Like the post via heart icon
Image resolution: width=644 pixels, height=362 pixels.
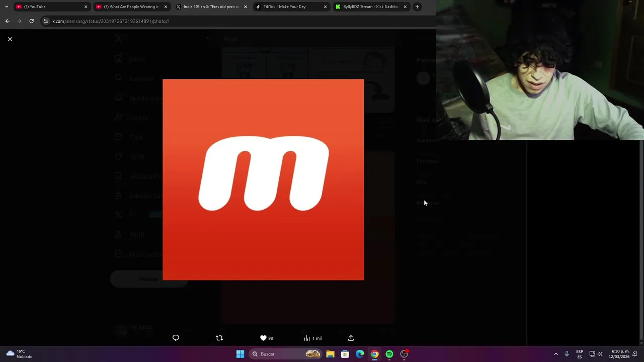pos(263,338)
